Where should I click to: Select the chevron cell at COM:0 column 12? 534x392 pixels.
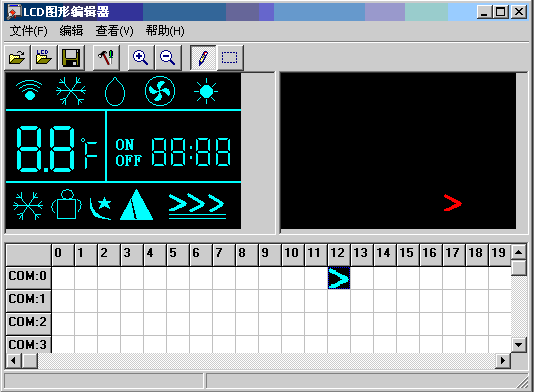click(x=339, y=278)
